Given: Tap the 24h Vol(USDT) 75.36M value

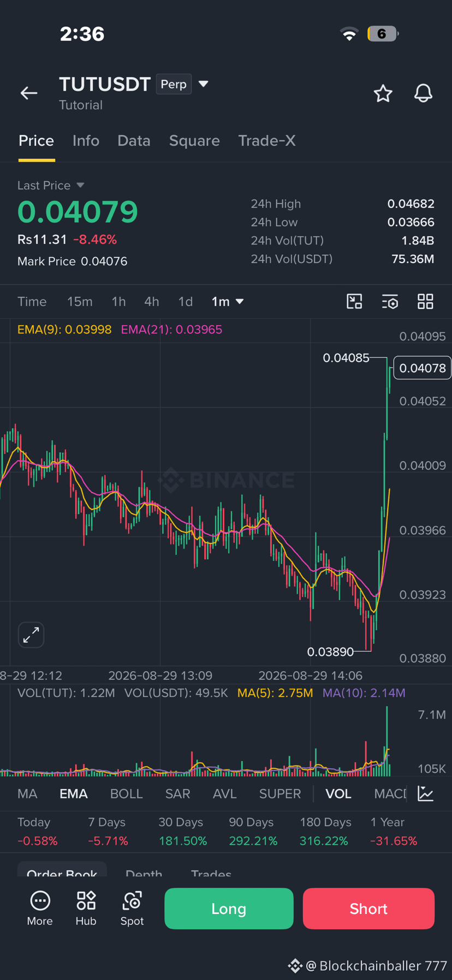Looking at the screenshot, I should coord(413,259).
